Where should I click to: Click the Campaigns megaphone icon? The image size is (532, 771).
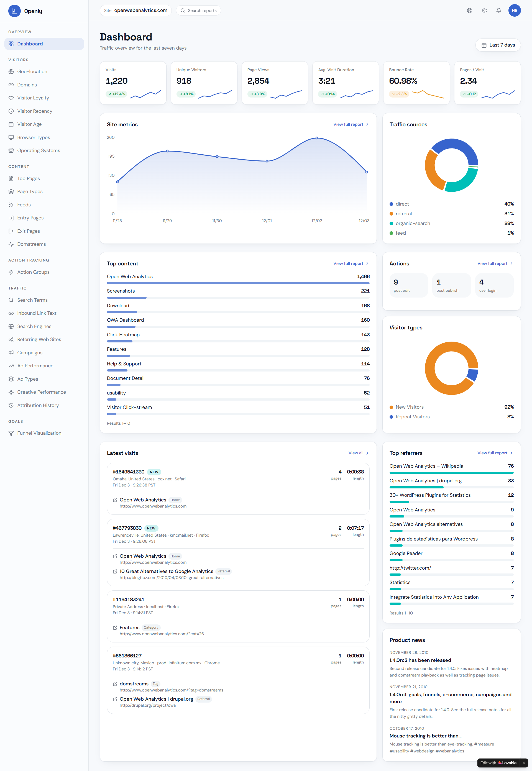(11, 353)
